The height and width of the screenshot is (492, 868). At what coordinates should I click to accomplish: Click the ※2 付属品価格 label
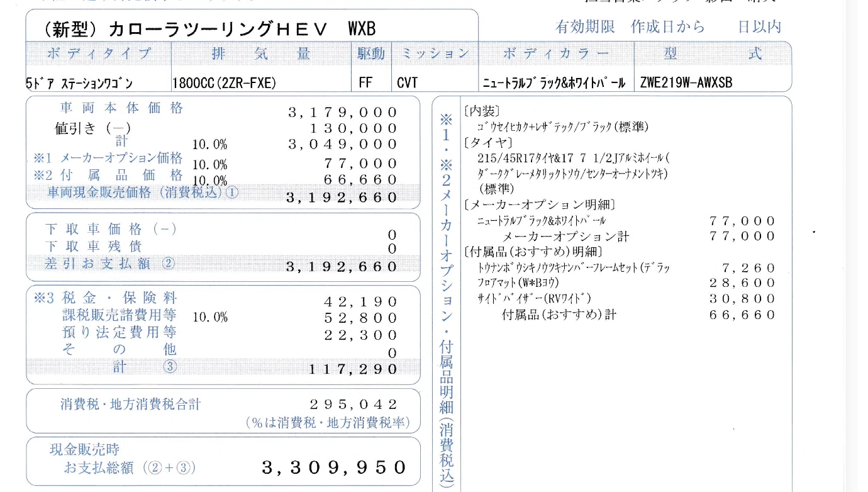pyautogui.click(x=108, y=175)
